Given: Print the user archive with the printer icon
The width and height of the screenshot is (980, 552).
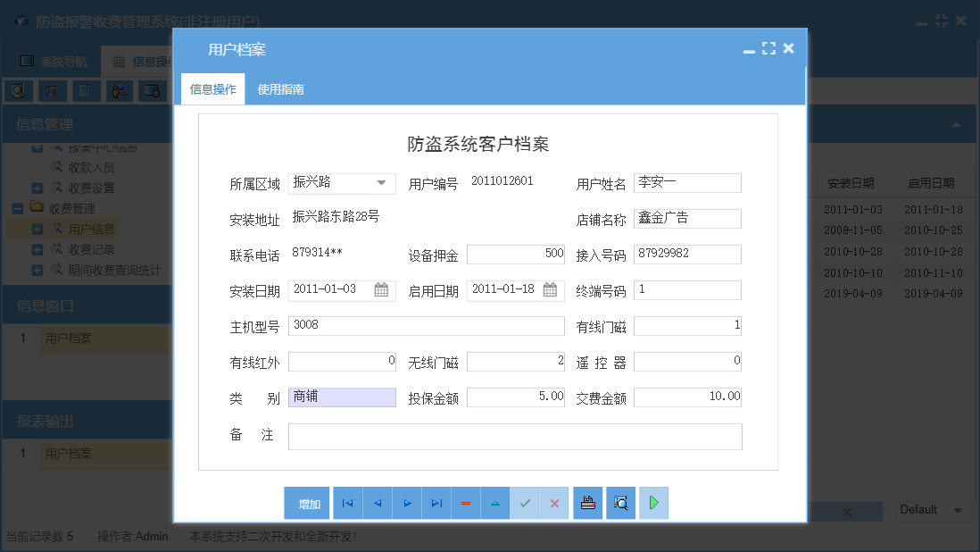Looking at the screenshot, I should tap(587, 503).
